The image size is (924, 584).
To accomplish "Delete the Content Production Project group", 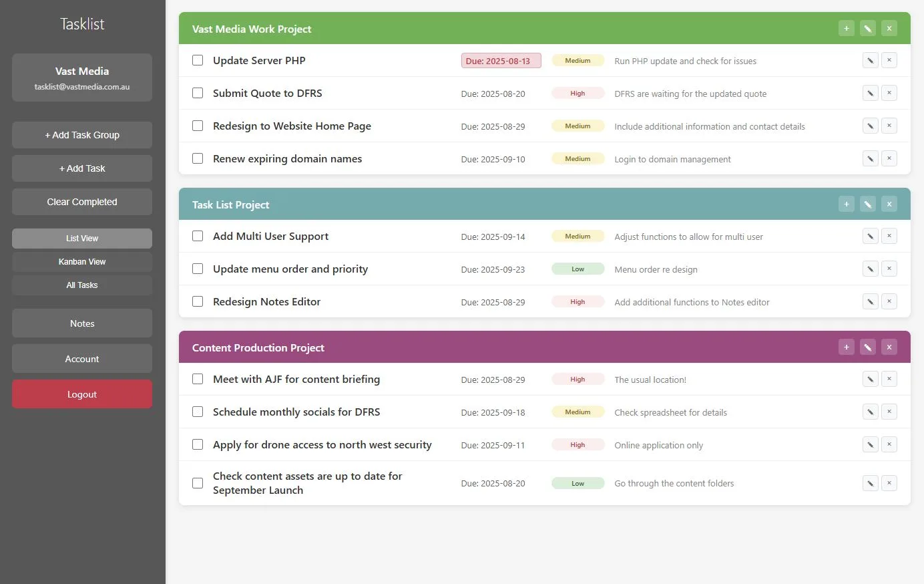I will (x=889, y=347).
